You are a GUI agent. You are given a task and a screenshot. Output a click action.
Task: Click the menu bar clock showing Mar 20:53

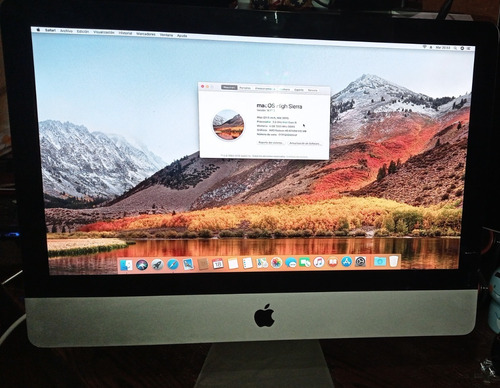443,48
